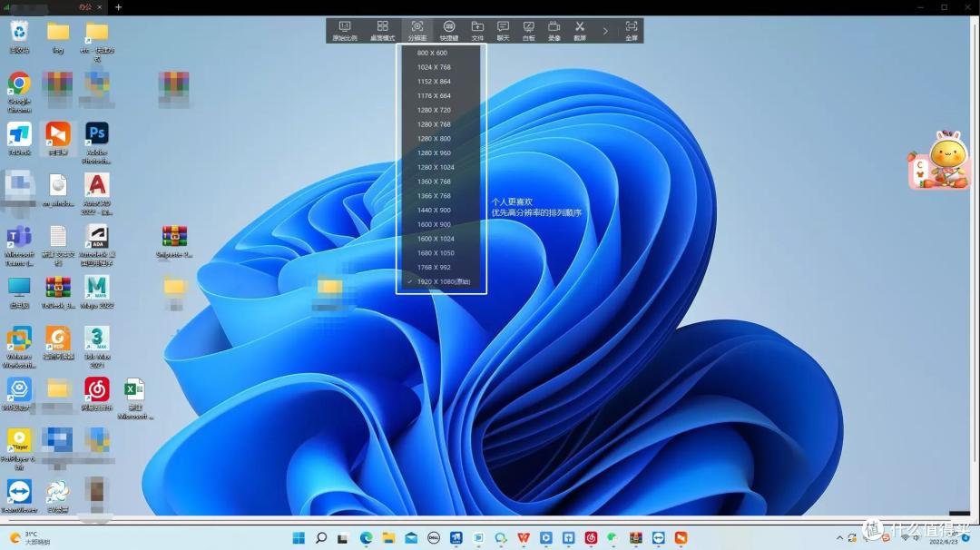The image size is (980, 550).
Task: Expand more toolbar options with the chevron
Action: 605,31
